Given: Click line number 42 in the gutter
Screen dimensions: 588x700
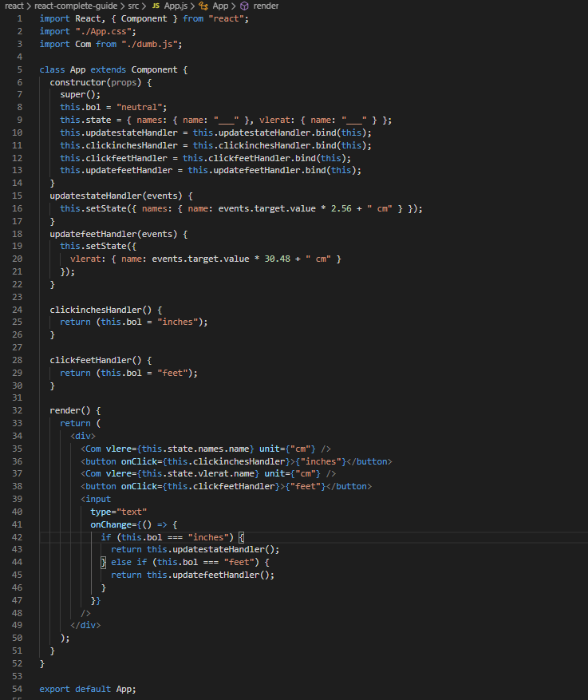Looking at the screenshot, I should (17, 537).
